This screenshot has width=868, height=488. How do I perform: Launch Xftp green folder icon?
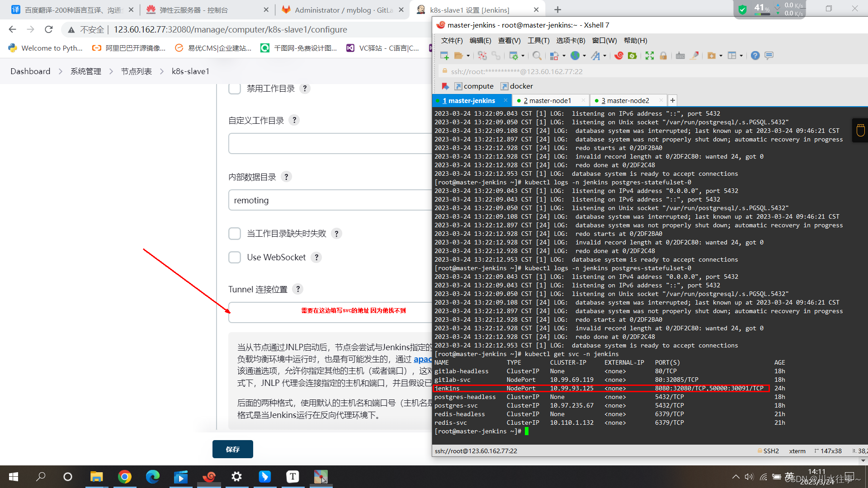point(632,56)
